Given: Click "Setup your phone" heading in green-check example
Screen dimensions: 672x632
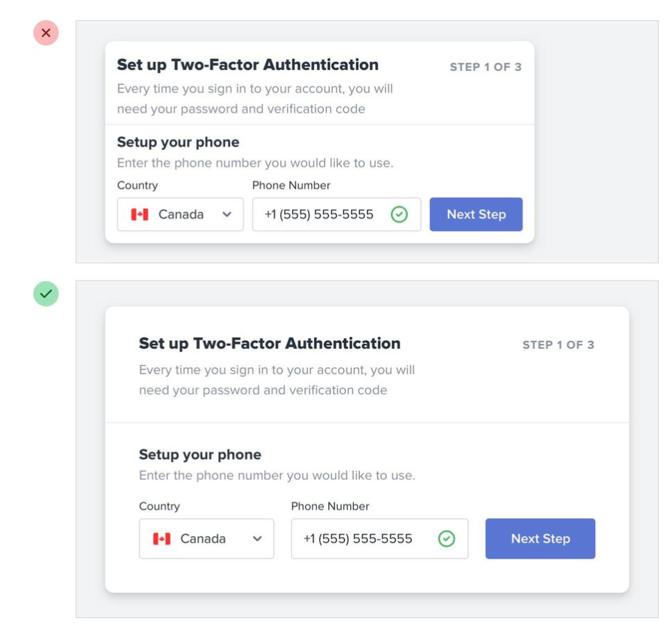Looking at the screenshot, I should pos(200,455).
